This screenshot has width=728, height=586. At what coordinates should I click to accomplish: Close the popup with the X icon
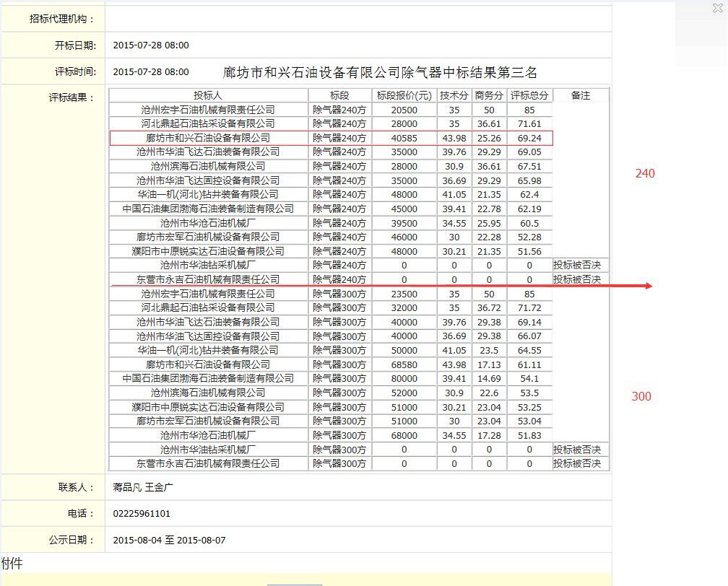pos(717,8)
